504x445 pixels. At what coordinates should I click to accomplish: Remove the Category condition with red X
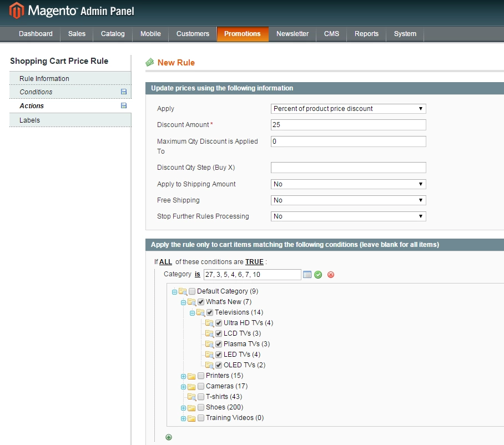331,275
